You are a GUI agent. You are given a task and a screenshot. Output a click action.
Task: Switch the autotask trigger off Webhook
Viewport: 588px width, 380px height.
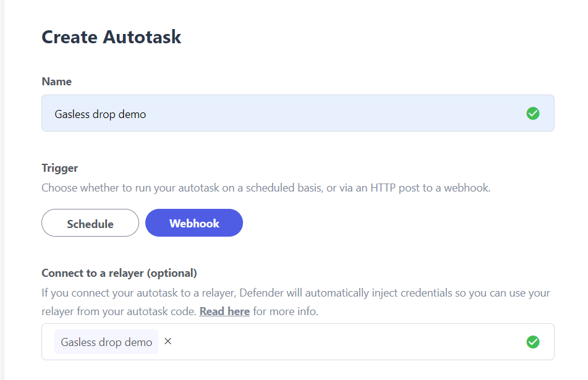point(90,222)
